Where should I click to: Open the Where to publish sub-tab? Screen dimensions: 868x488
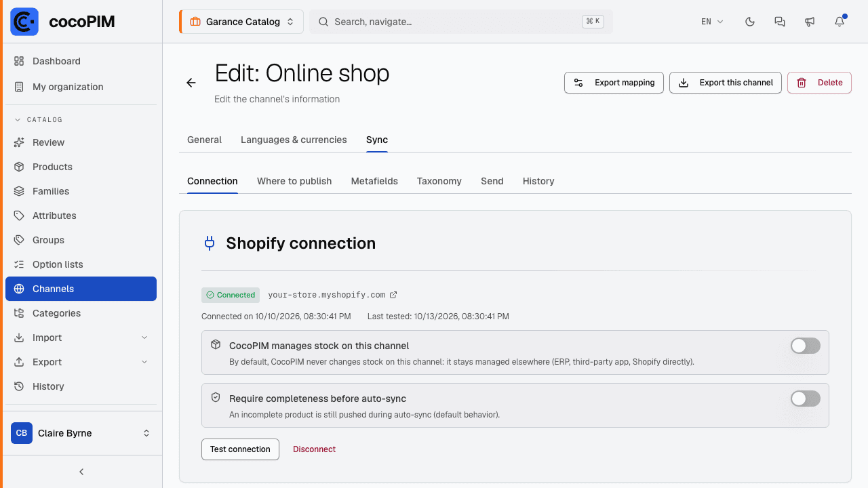tap(294, 181)
